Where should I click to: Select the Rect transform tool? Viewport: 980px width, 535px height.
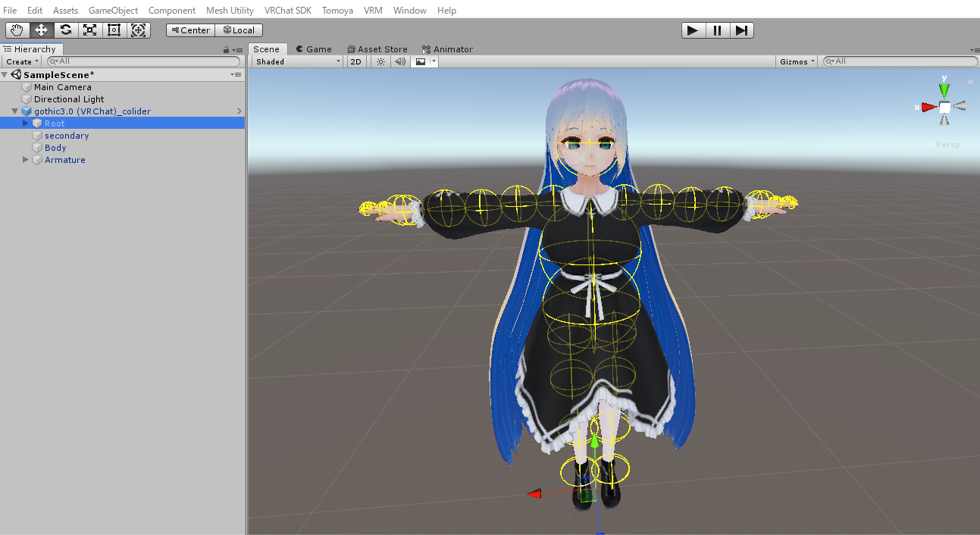click(x=114, y=30)
